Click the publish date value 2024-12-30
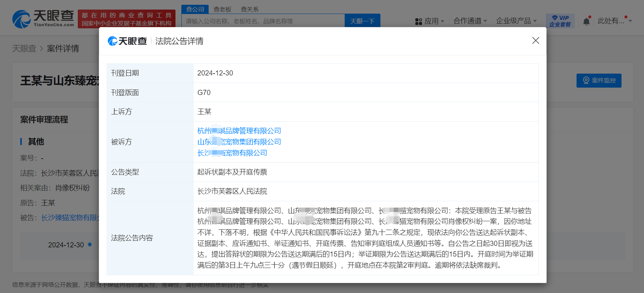Image resolution: width=644 pixels, height=293 pixels. click(215, 73)
